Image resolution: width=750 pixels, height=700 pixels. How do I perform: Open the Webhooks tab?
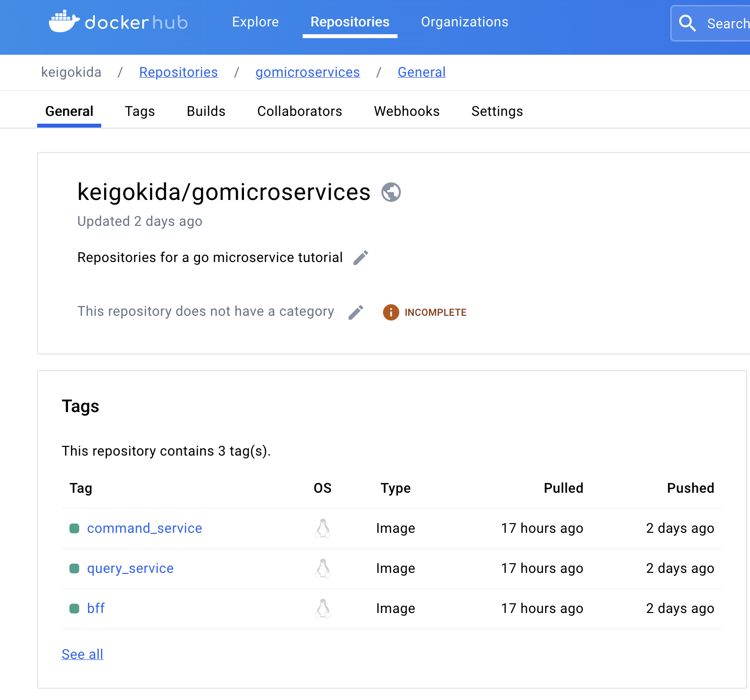coord(407,111)
